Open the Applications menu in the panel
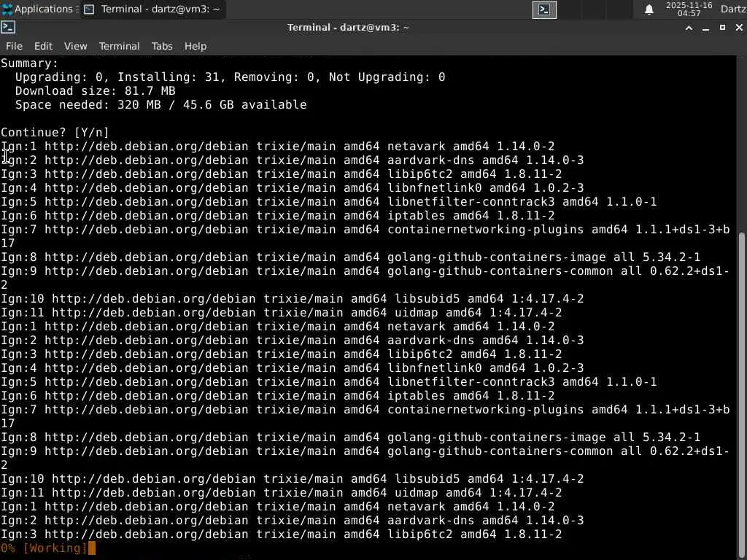The width and height of the screenshot is (747, 560). pos(39,9)
